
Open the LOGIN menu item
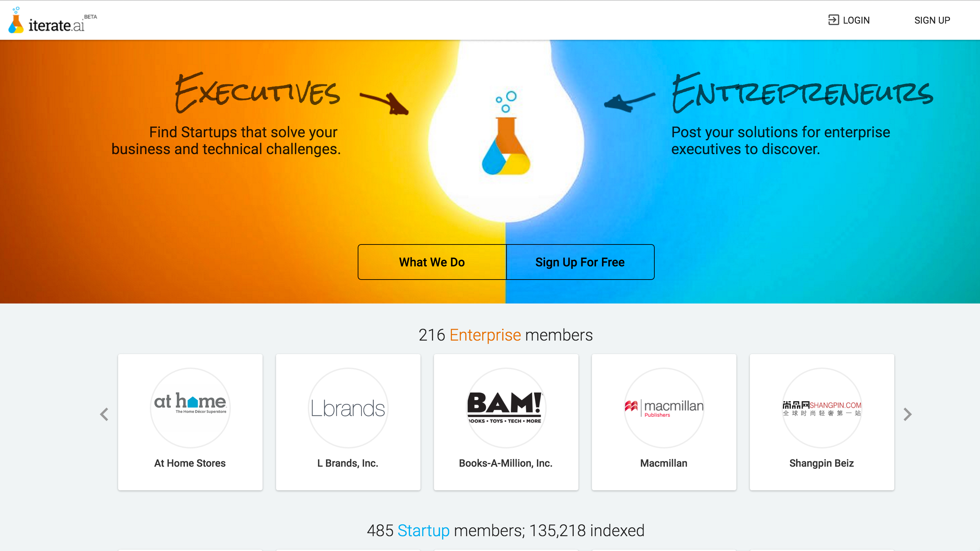coord(856,20)
